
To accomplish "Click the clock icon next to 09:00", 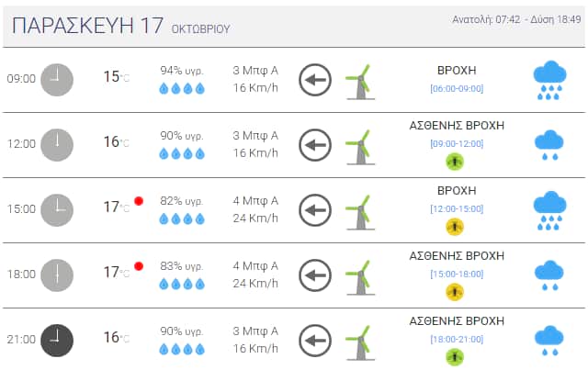I will (57, 79).
